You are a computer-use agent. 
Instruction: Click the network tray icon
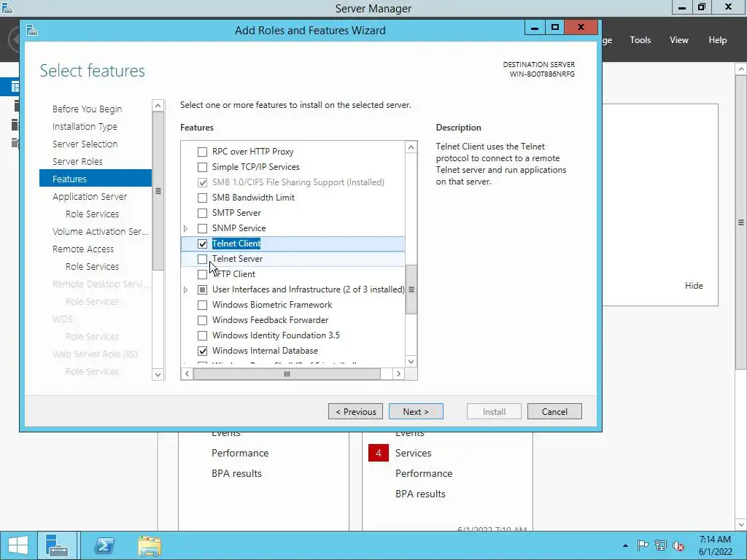[660, 545]
